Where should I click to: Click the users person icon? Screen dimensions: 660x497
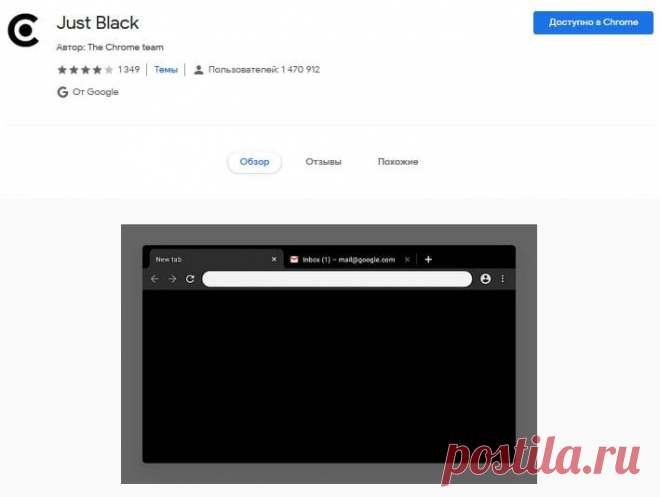[198, 69]
